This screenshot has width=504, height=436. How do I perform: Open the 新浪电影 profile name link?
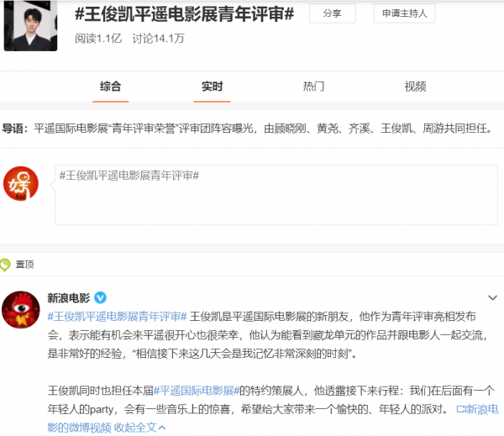69,298
